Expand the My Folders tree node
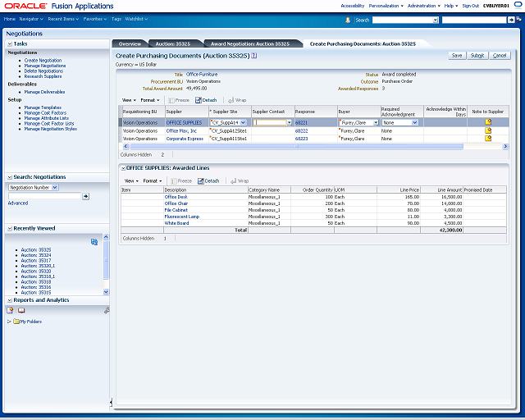This screenshot has width=525, height=420. [9, 322]
